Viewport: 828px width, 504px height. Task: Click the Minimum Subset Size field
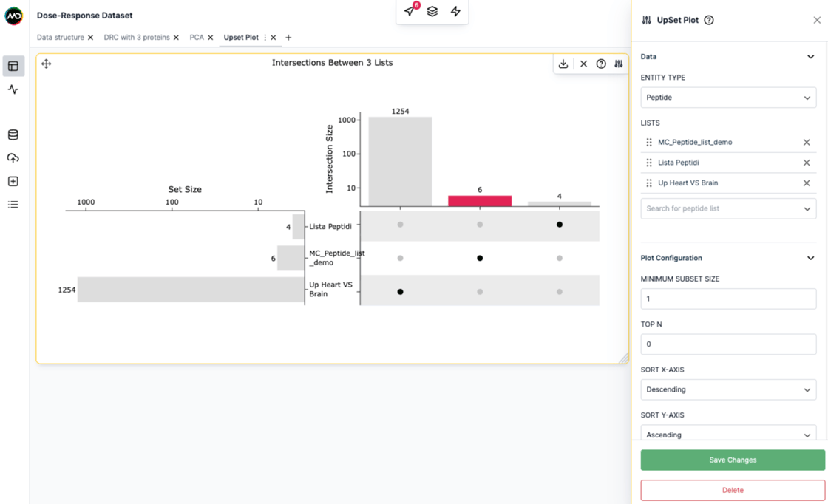[x=728, y=299]
